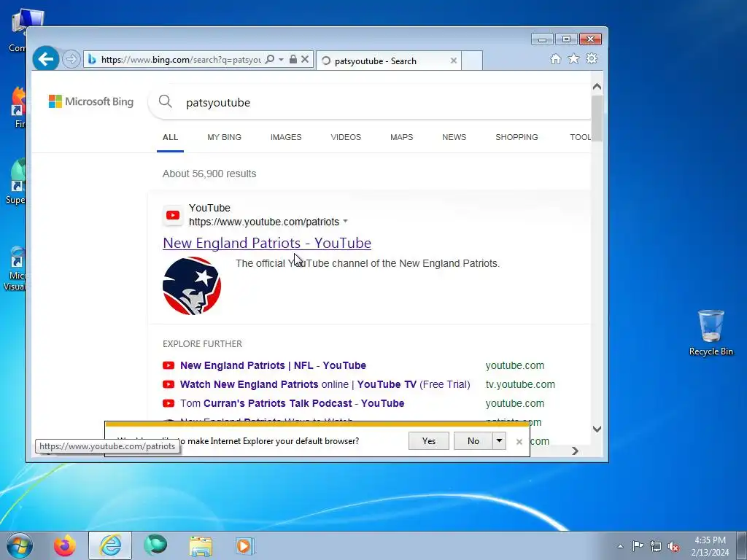Click the YouTube red play favicon
Image resolution: width=747 pixels, height=560 pixels.
pos(172,215)
